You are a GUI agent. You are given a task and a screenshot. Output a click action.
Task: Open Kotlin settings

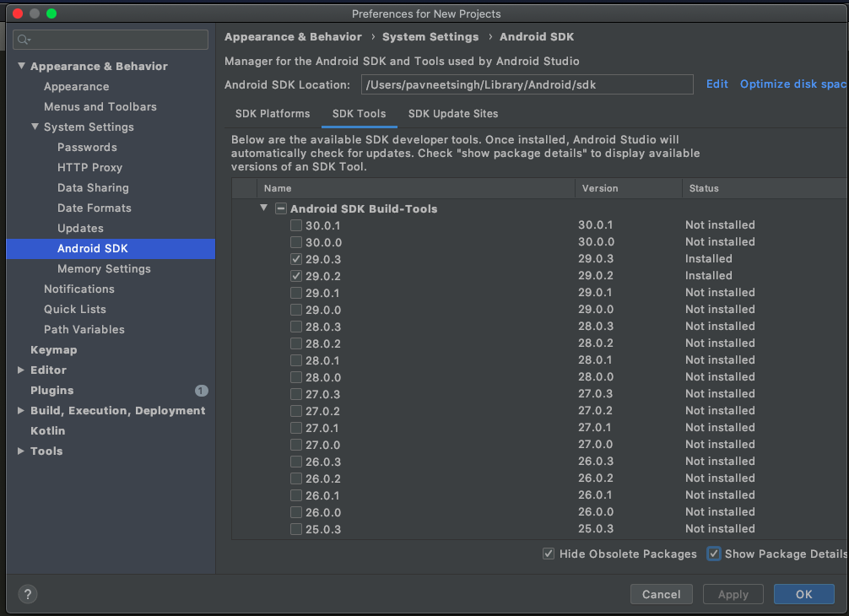47,431
